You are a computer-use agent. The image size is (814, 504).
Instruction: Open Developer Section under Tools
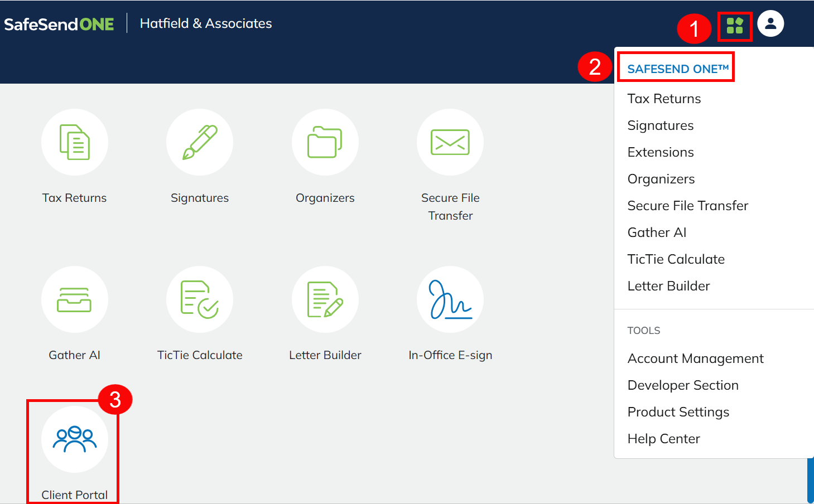coord(683,385)
